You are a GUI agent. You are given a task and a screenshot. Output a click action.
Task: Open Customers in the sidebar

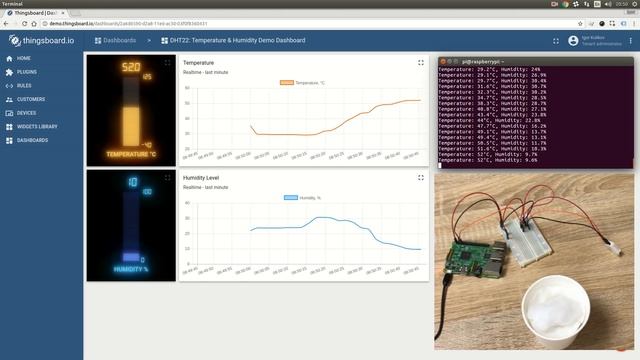[x=41, y=99]
